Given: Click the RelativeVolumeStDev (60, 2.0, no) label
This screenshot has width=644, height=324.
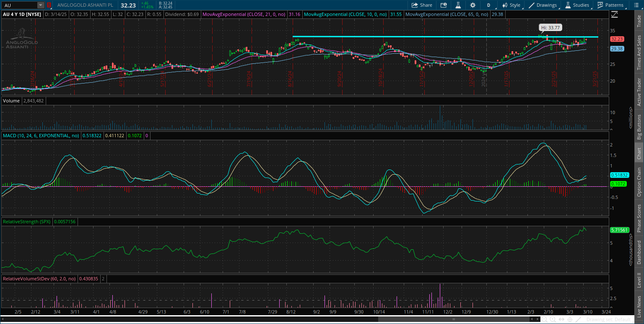Looking at the screenshot, I should click(39, 278).
